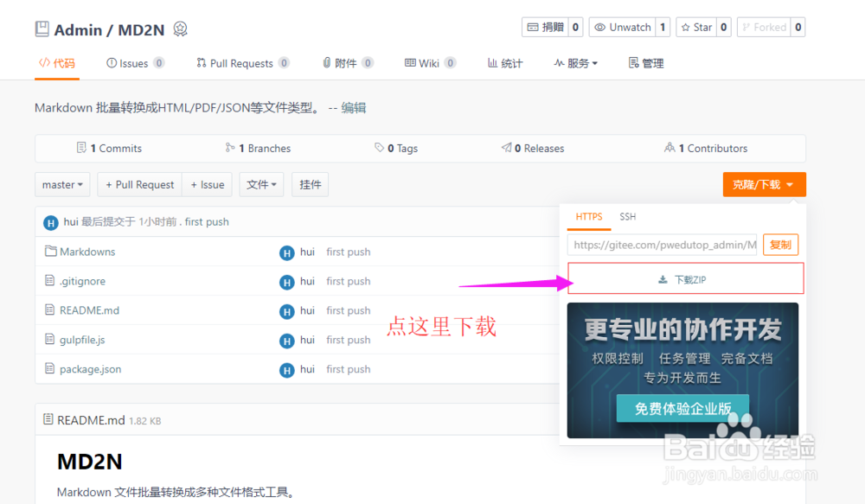Click the paper plane icon beside 0 Releases
The height and width of the screenshot is (504, 865).
[506, 147]
